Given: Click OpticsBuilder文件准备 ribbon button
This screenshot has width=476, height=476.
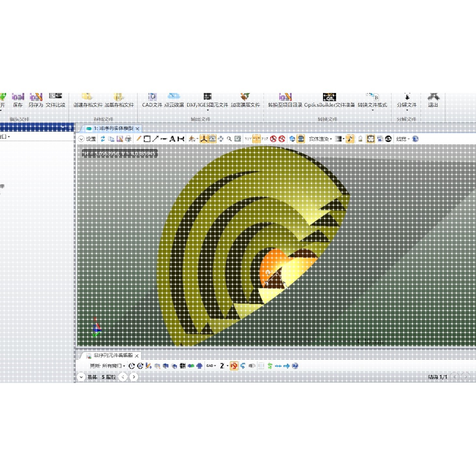Looking at the screenshot, I should click(x=329, y=100).
